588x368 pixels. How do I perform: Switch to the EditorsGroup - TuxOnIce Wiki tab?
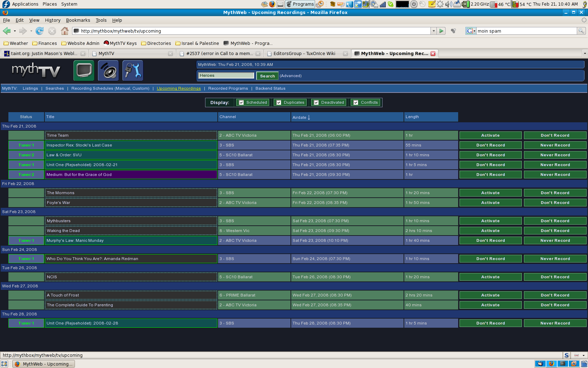(x=304, y=54)
